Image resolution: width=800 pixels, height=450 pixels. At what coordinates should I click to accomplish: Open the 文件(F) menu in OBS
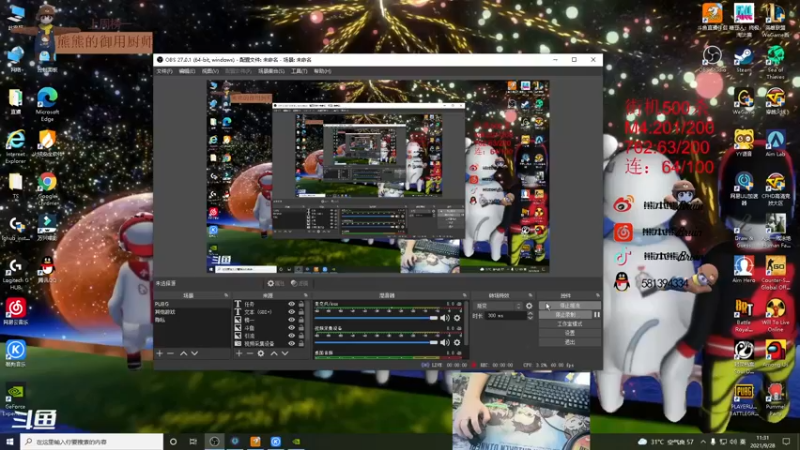tap(164, 71)
